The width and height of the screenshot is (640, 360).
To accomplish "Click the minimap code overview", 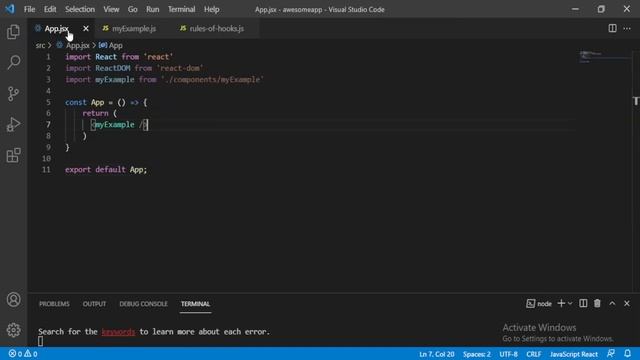I will (604, 57).
